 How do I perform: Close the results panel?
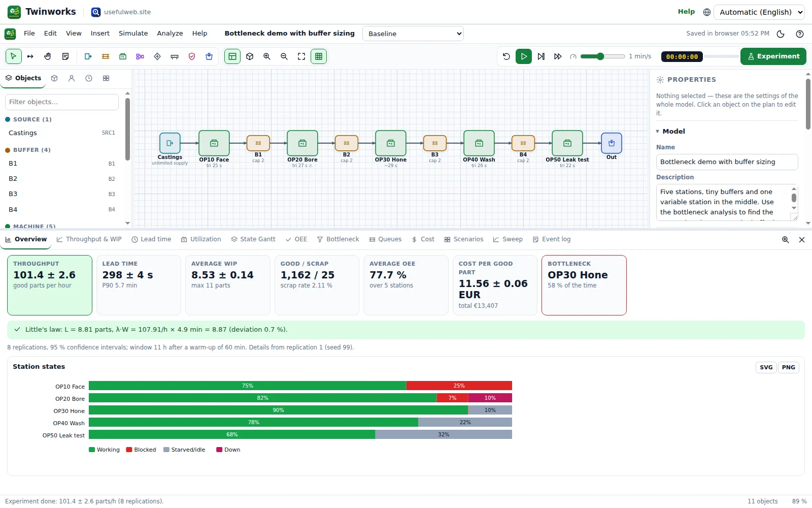[x=802, y=240]
